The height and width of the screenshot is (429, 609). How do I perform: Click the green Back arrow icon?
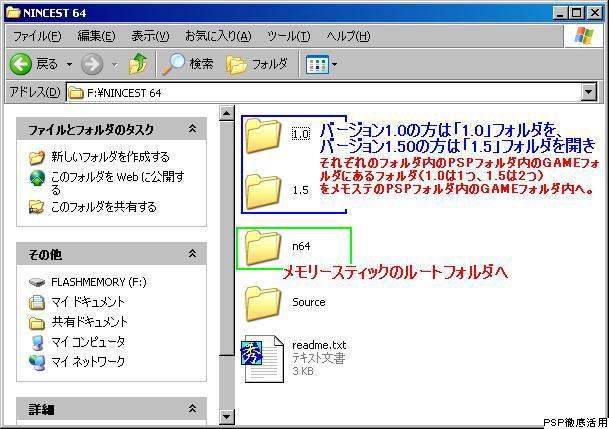21,64
